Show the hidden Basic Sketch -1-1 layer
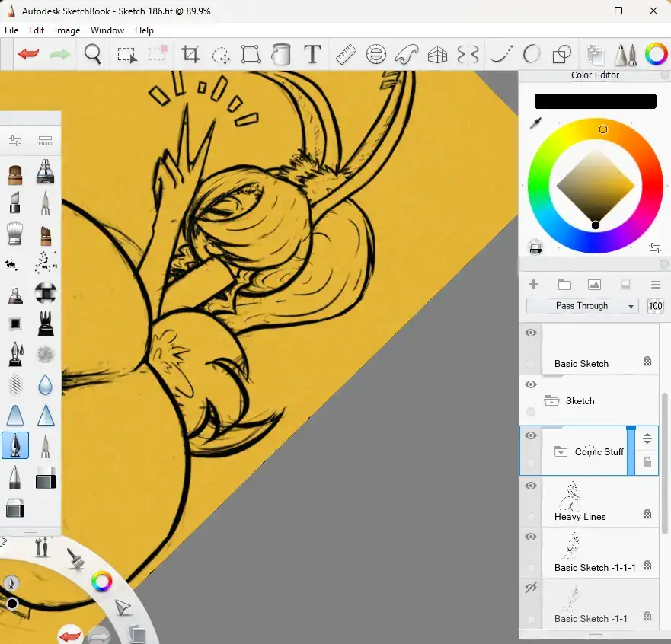This screenshot has width=671, height=644. point(531,588)
